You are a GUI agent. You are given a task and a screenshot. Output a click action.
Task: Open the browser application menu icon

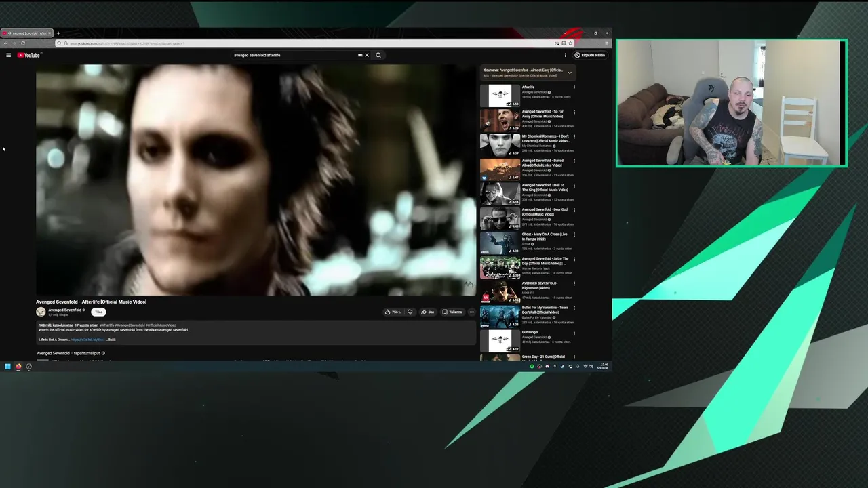(606, 43)
